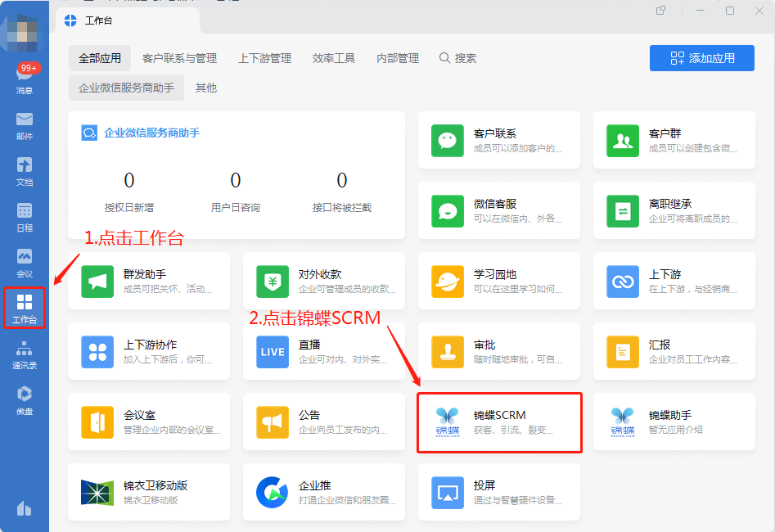Launch the 群发助手 megaphone icon

[x=97, y=282]
